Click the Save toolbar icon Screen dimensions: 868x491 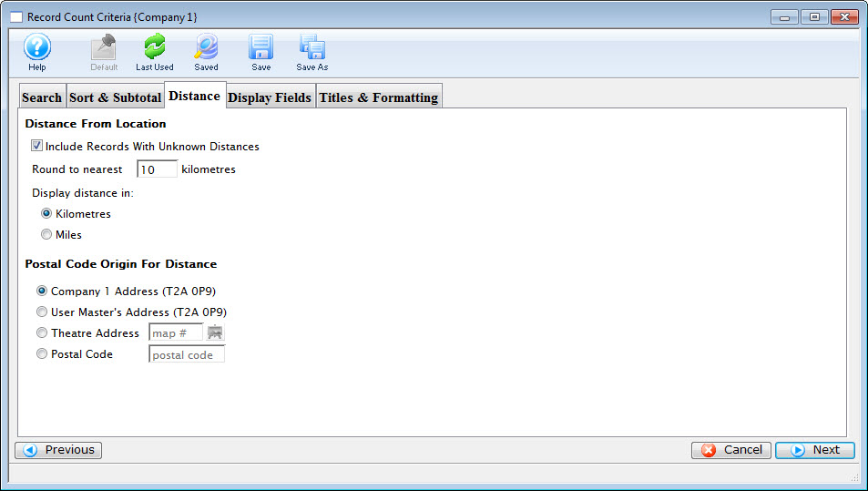261,47
